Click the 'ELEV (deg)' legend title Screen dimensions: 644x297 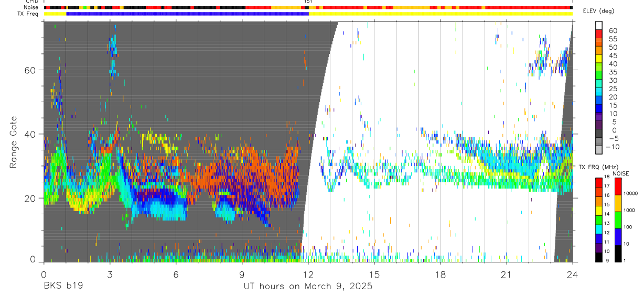(x=598, y=11)
